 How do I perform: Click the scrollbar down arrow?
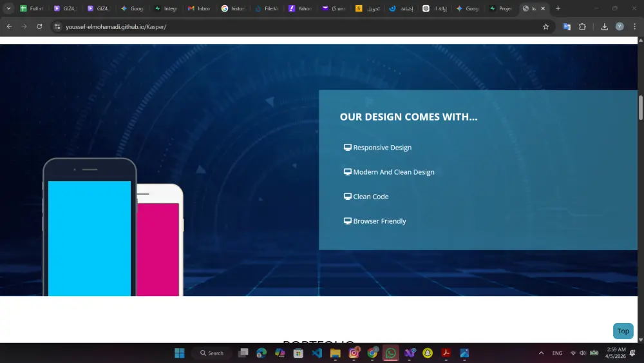click(x=640, y=340)
